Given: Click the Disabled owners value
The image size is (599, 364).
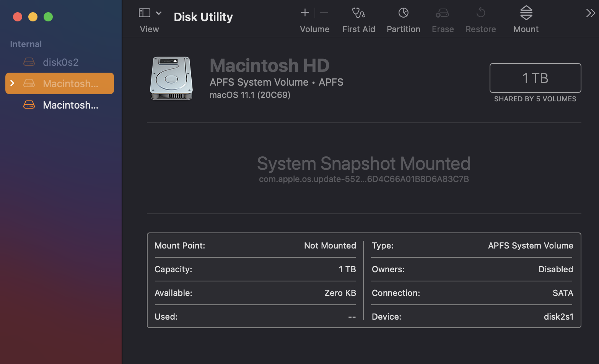Looking at the screenshot, I should pos(555,269).
